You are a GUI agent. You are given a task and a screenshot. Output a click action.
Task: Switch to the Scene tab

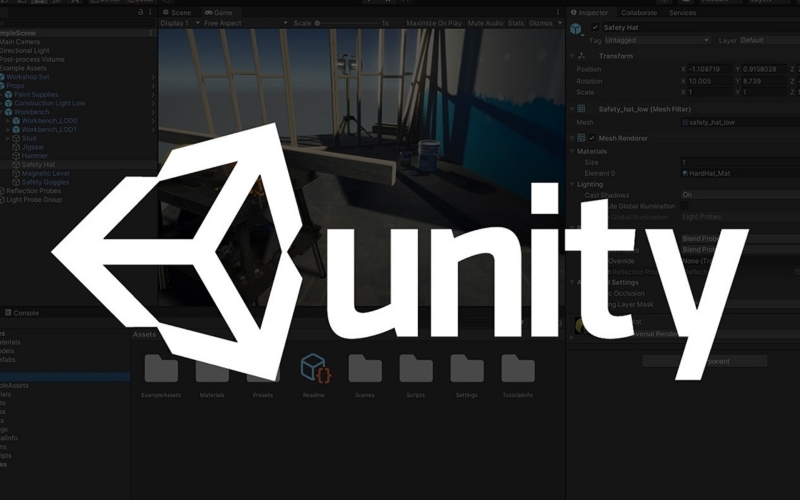(x=177, y=12)
